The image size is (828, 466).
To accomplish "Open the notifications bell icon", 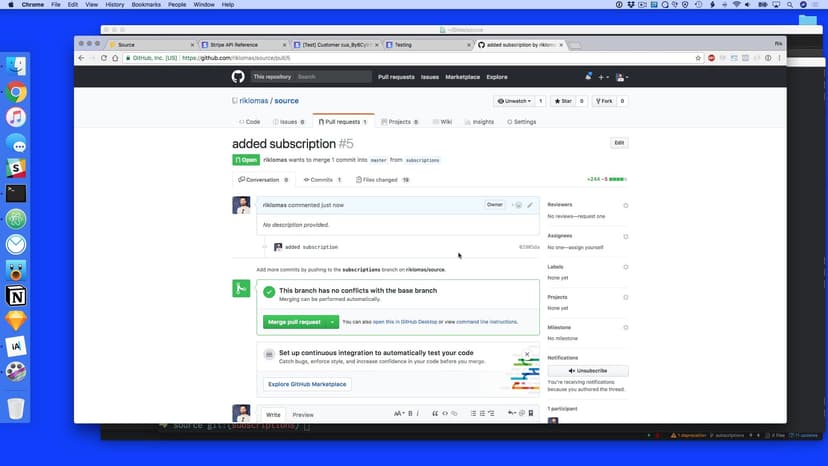I will pyautogui.click(x=589, y=77).
